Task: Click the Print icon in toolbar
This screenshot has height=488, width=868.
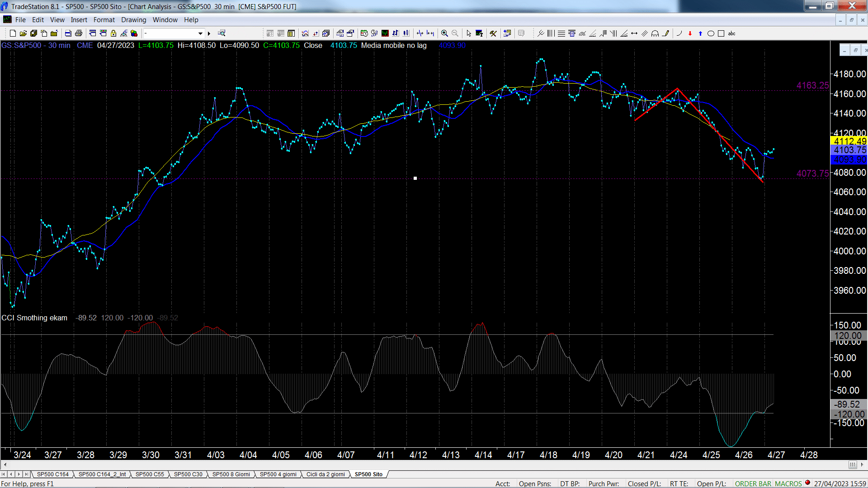Action: [x=79, y=33]
